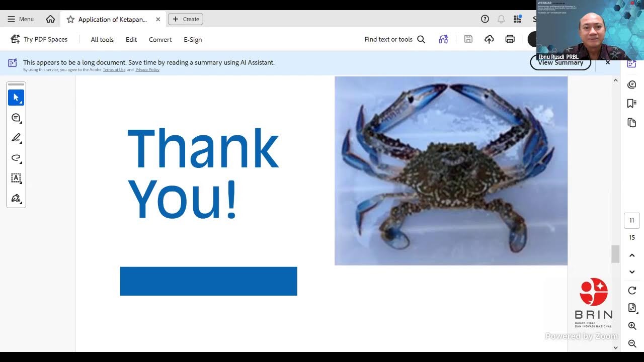Viewport: 644px width, 362px height.
Task: Pick the freehand Draw tool
Action: pos(16,158)
